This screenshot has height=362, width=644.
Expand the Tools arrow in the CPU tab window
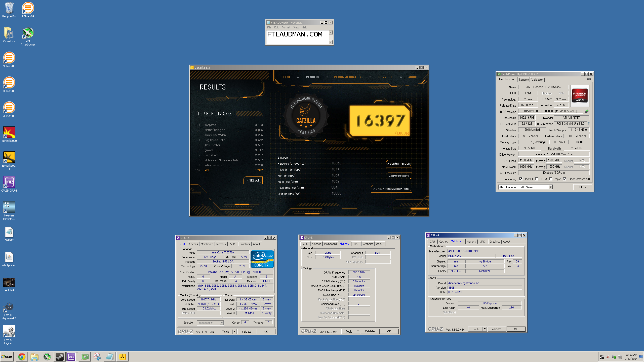234,332
